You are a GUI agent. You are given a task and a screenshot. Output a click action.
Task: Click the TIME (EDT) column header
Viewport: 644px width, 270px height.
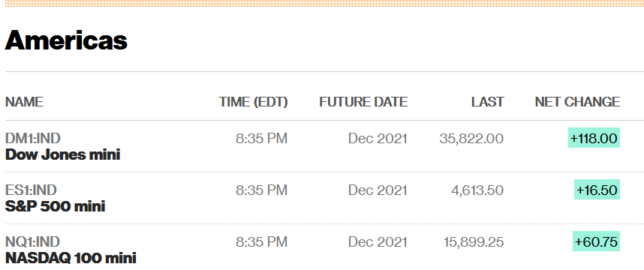coord(253,102)
